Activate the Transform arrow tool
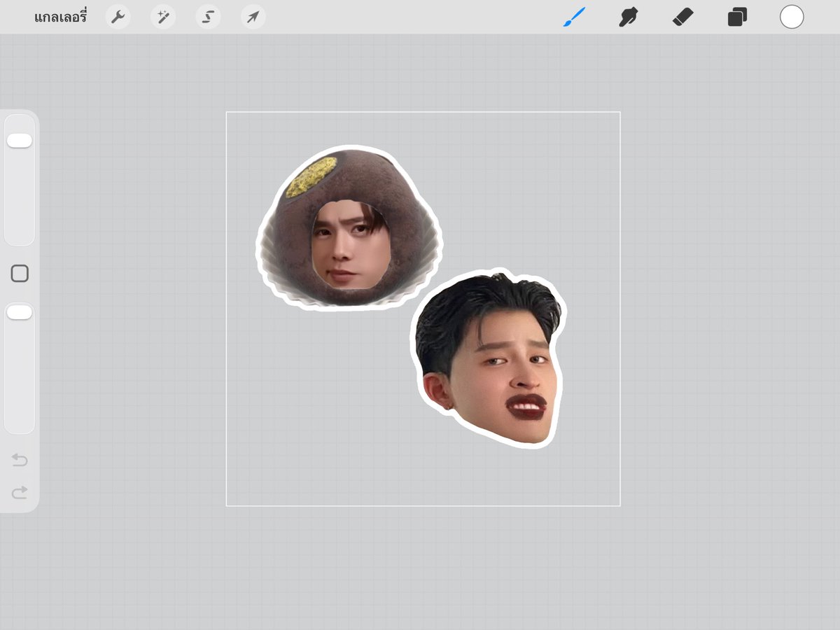840x630 pixels. (x=253, y=17)
